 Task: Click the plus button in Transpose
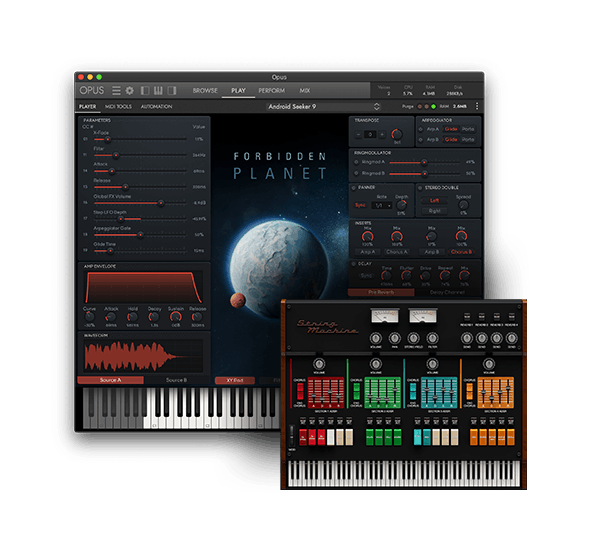381,133
